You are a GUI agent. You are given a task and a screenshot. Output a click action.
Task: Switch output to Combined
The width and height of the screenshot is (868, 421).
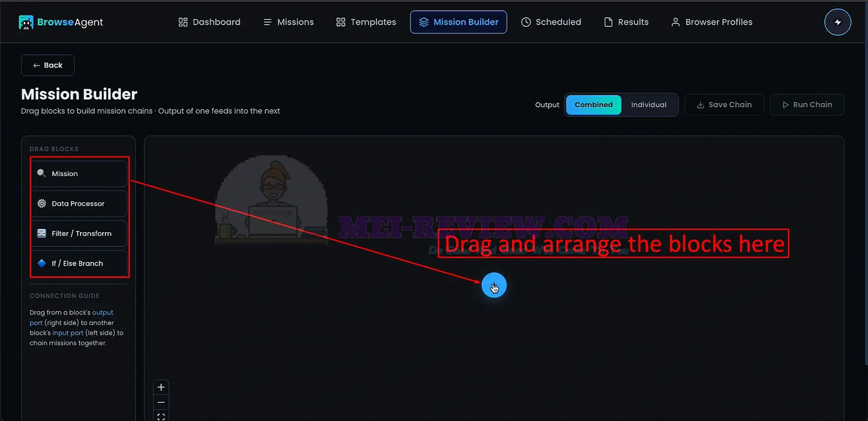(594, 105)
